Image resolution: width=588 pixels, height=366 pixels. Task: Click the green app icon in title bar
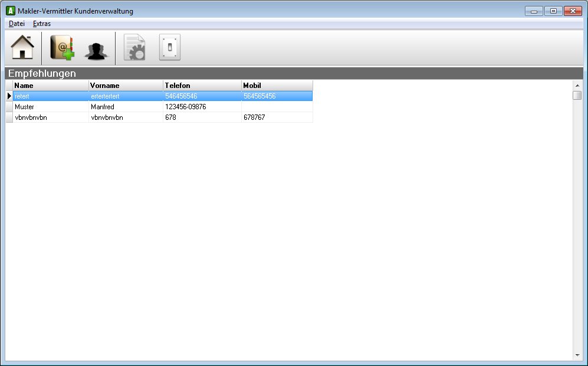click(x=10, y=11)
